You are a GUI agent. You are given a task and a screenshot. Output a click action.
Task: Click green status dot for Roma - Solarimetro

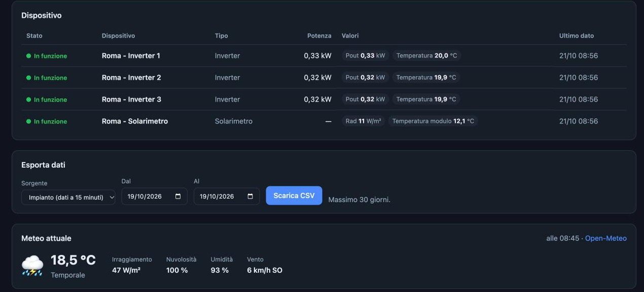tap(29, 121)
